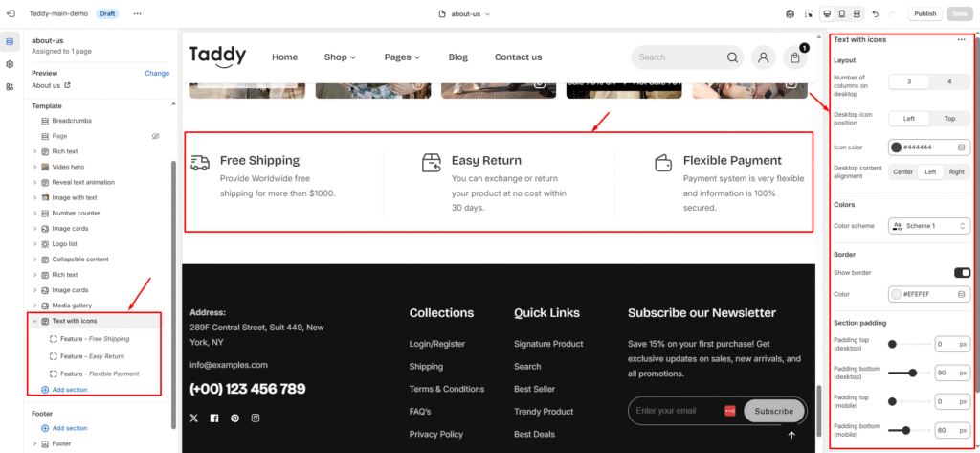
Task: Activate the inspector selection tool icon
Action: tap(809, 13)
